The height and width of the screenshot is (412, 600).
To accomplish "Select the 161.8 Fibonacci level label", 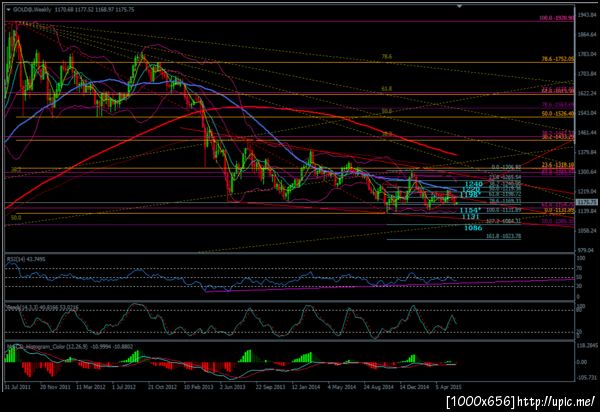I will [x=504, y=236].
